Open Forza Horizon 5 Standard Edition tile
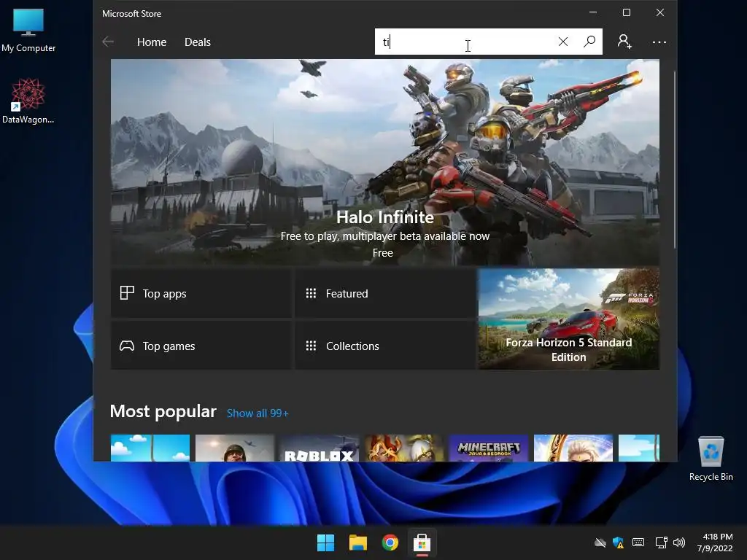The height and width of the screenshot is (560, 747). (569, 319)
